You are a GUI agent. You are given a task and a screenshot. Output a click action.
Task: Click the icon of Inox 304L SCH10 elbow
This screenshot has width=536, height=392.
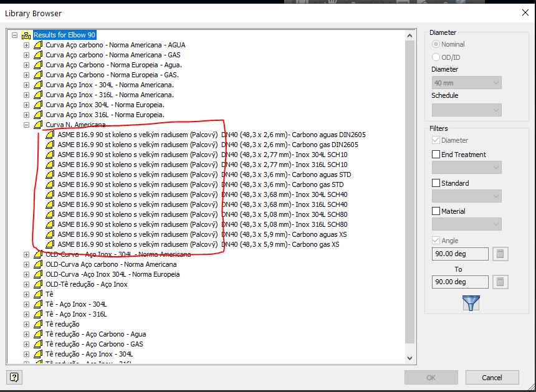pyautogui.click(x=50, y=155)
